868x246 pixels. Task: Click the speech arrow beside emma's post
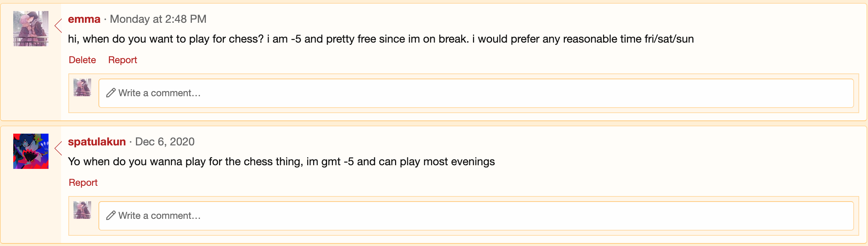click(58, 26)
